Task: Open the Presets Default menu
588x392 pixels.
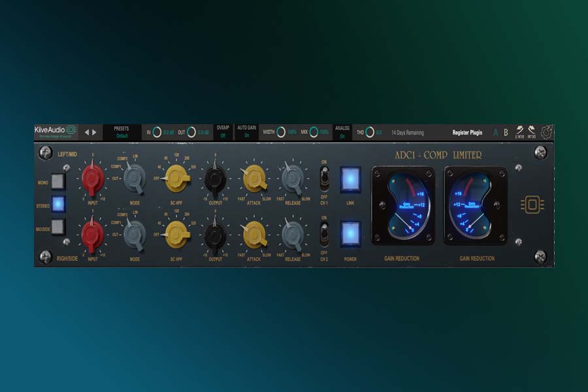Action: coord(122,132)
